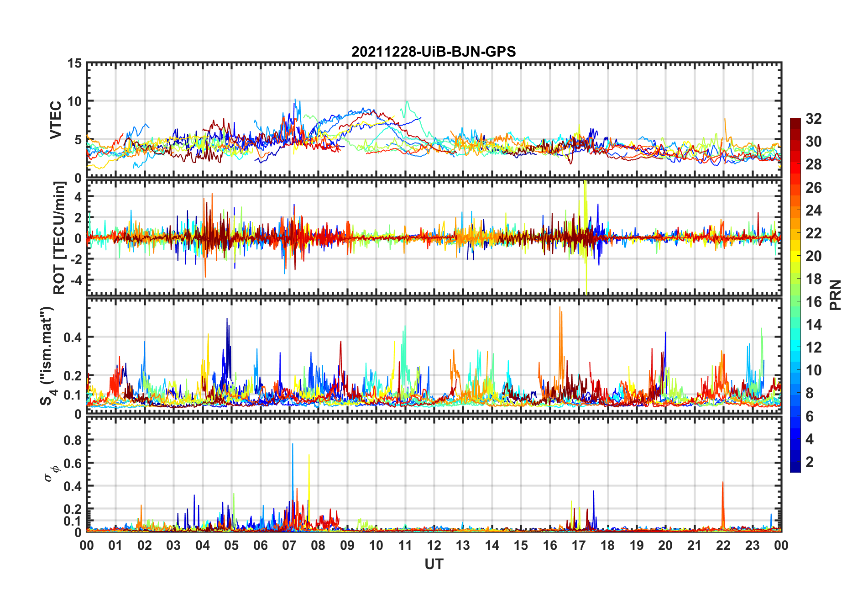Click colorbar tick label 16
This screenshot has width=868, height=590.
point(814,302)
